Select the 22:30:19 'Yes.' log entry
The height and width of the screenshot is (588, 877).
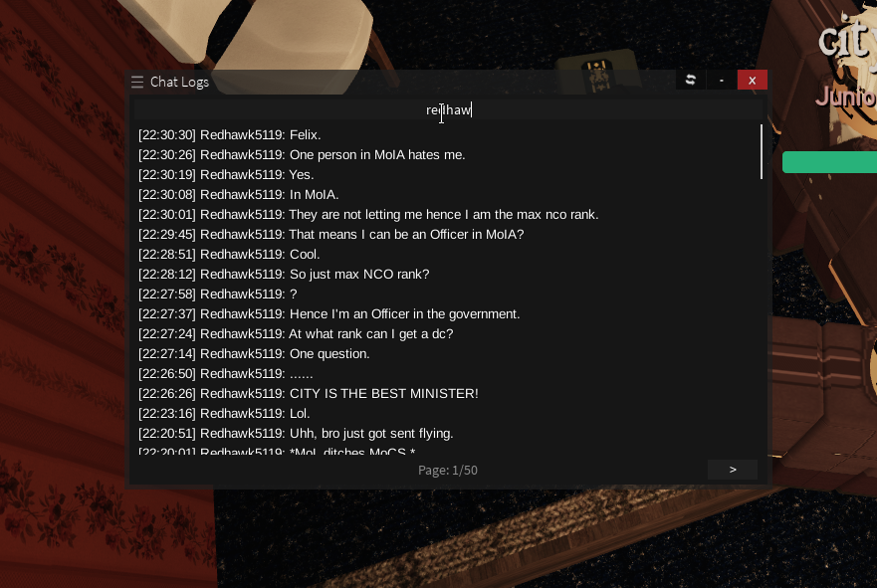click(226, 175)
